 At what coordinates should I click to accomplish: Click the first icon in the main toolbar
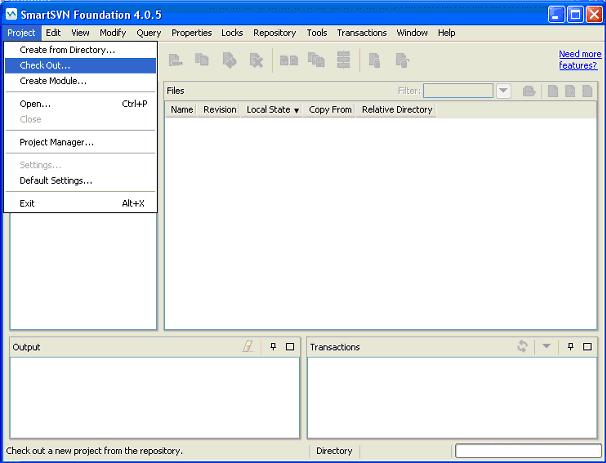pyautogui.click(x=176, y=60)
